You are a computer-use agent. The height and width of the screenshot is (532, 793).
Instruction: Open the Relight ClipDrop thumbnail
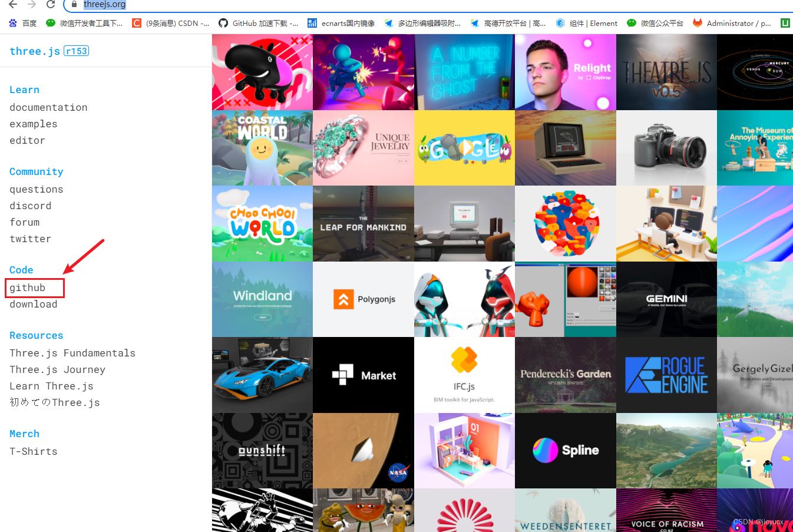coord(566,72)
